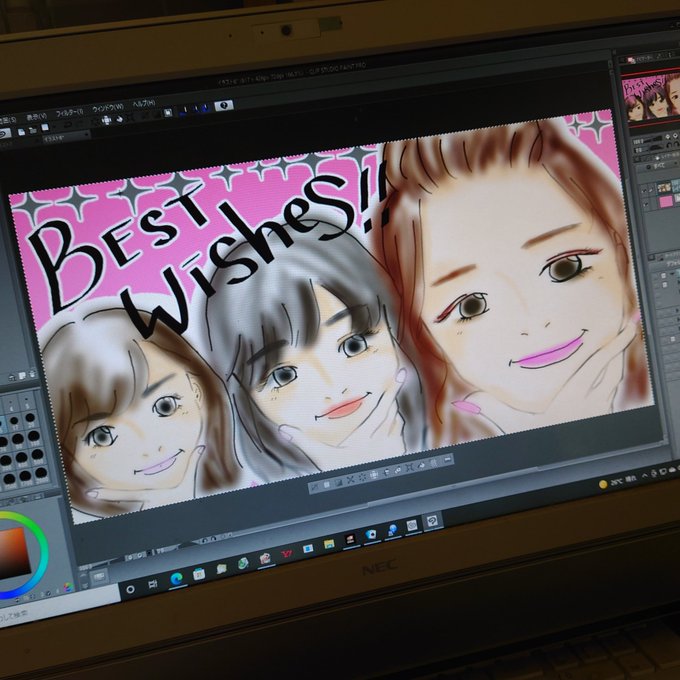Open Task View on the taskbar
680x680 pixels.
click(153, 584)
